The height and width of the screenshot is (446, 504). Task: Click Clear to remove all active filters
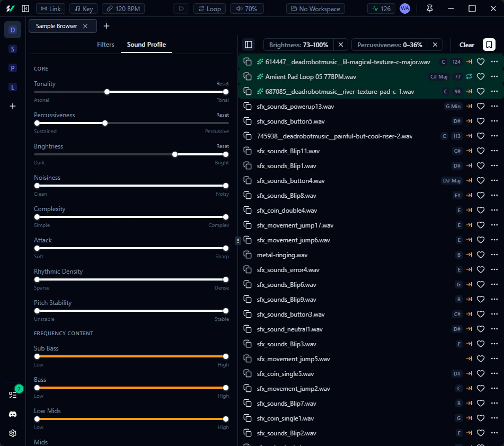tap(466, 45)
